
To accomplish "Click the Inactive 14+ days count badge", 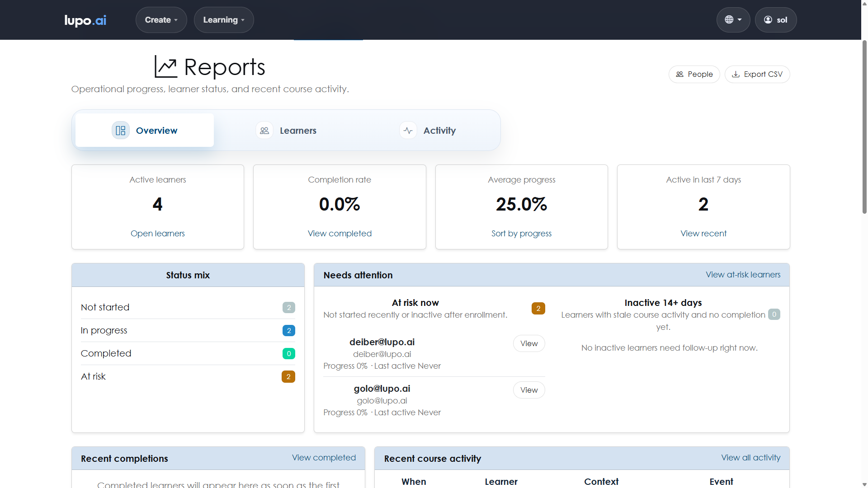I will [774, 314].
